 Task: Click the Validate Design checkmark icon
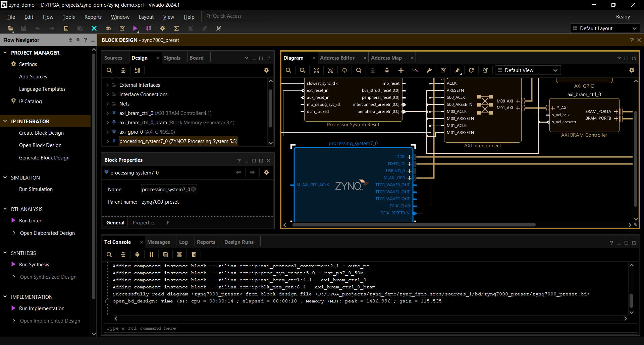coord(443,70)
